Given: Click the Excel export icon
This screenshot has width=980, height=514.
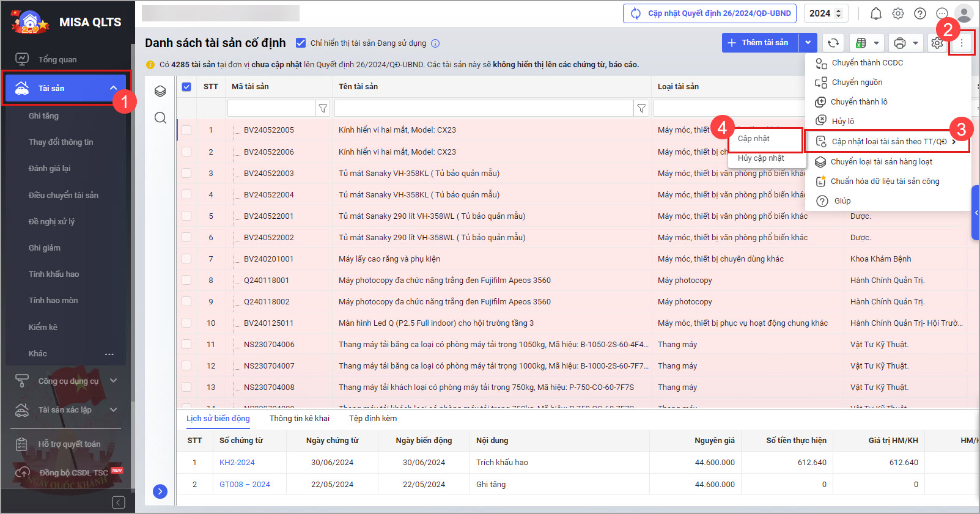Looking at the screenshot, I should point(861,43).
